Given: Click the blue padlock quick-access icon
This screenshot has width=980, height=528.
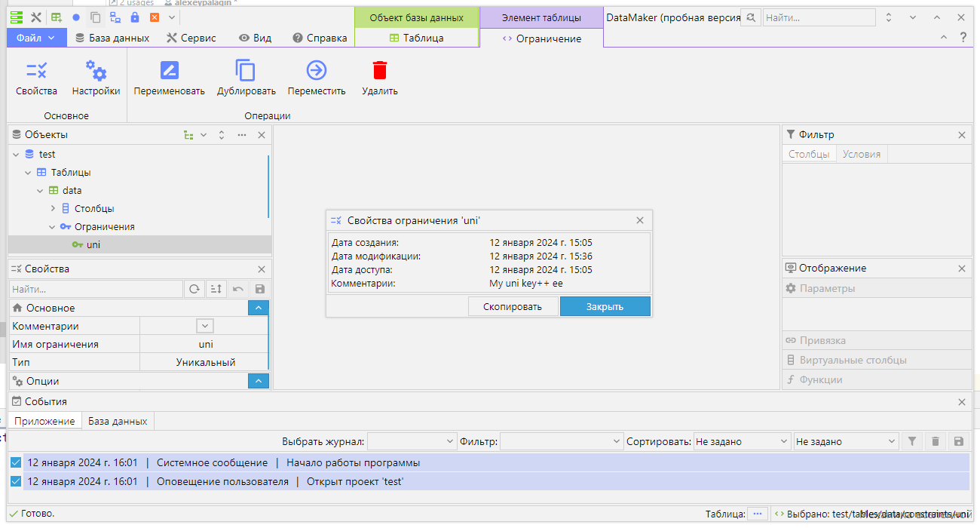Looking at the screenshot, I should [135, 17].
